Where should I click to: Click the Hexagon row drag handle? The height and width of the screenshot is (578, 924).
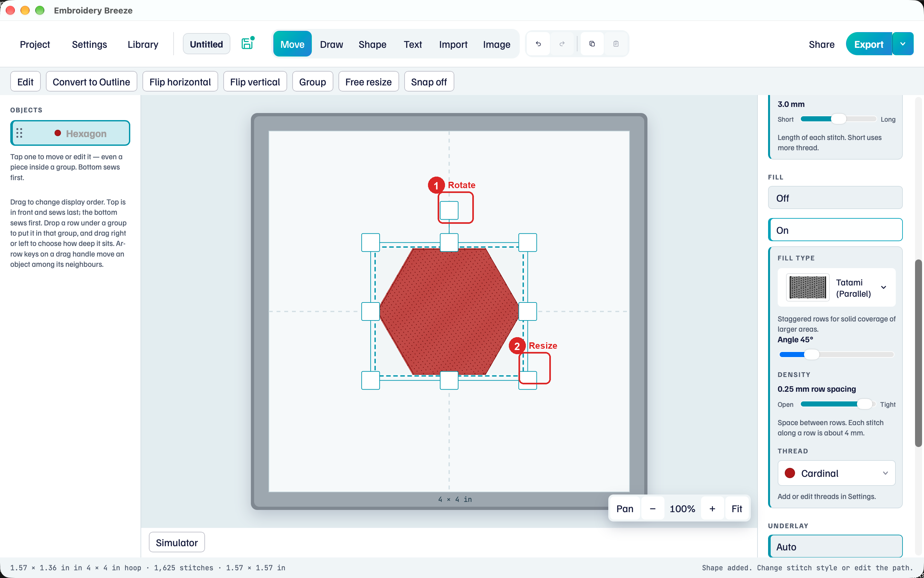pyautogui.click(x=20, y=133)
